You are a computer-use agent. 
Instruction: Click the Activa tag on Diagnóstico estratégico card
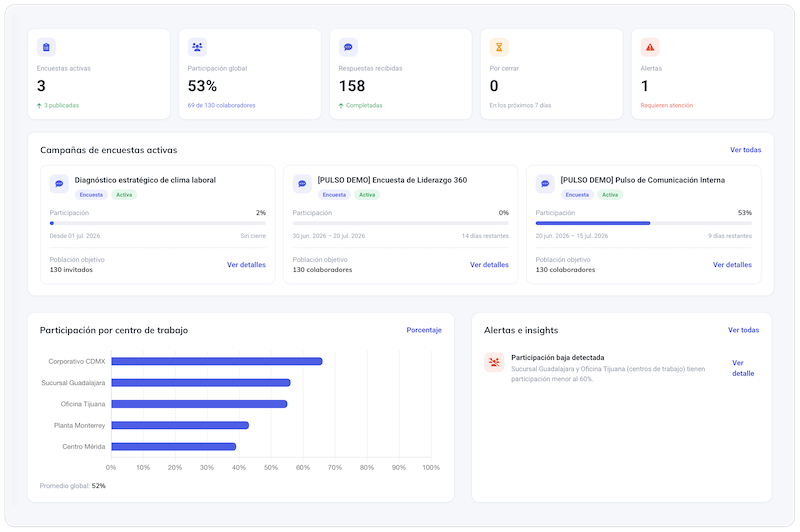point(124,195)
